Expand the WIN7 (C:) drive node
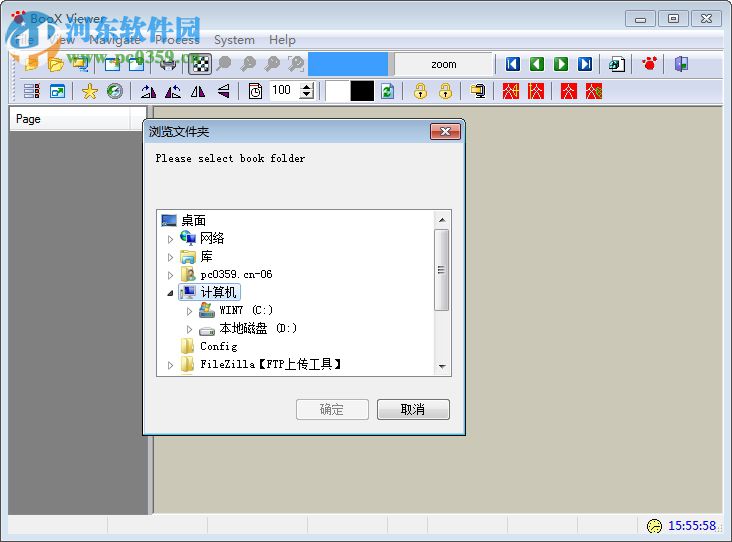This screenshot has width=732, height=542. pyautogui.click(x=189, y=311)
